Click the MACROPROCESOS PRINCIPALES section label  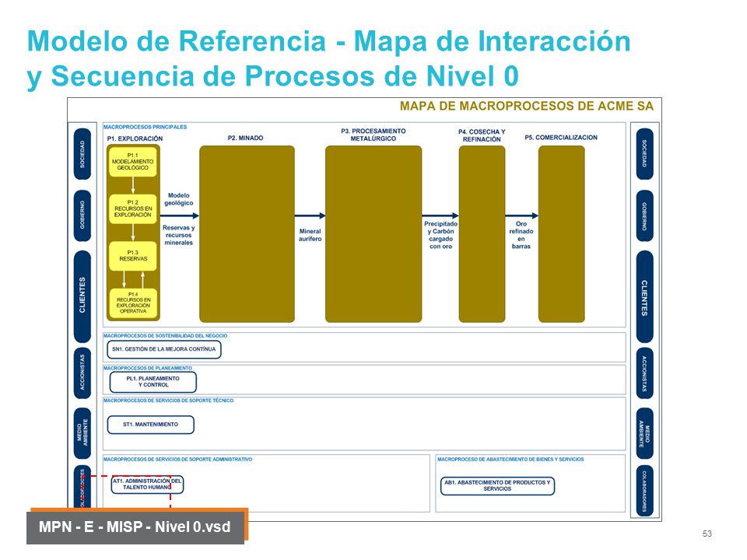(145, 127)
